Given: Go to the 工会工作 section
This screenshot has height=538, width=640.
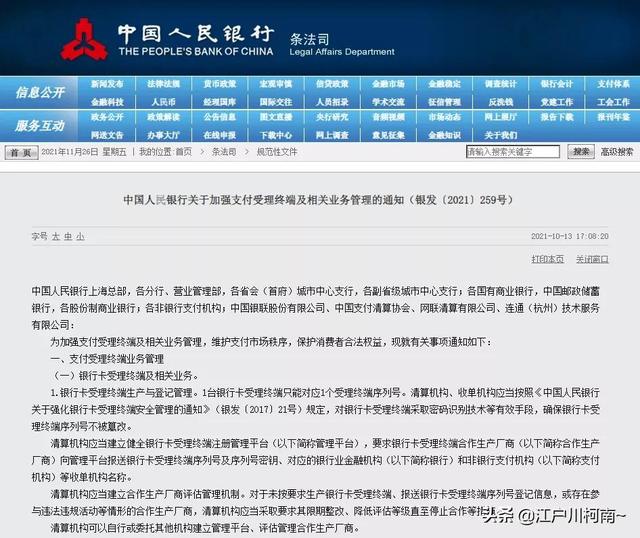Looking at the screenshot, I should [x=613, y=102].
